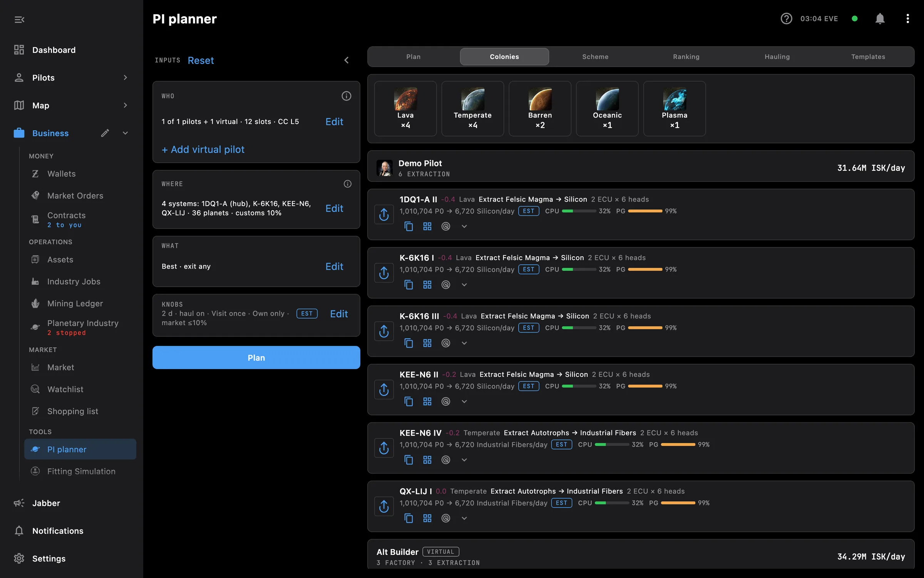Open the three-dot overflow menu
The image size is (924, 578).
click(907, 18)
